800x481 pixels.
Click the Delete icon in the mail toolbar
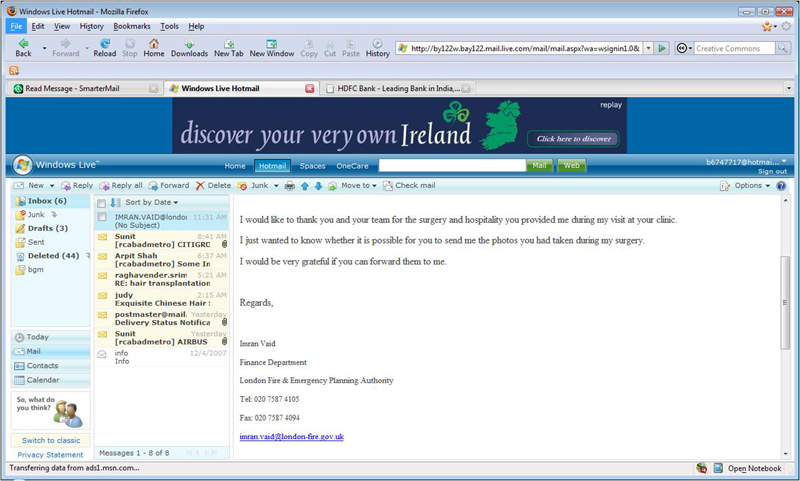click(x=213, y=186)
